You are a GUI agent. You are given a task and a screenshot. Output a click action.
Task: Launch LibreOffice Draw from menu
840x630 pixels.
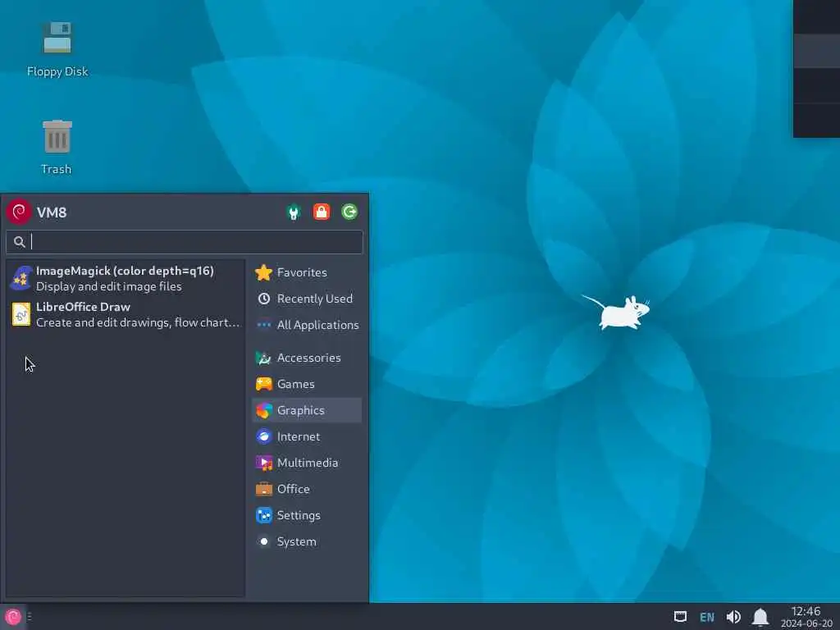click(126, 314)
